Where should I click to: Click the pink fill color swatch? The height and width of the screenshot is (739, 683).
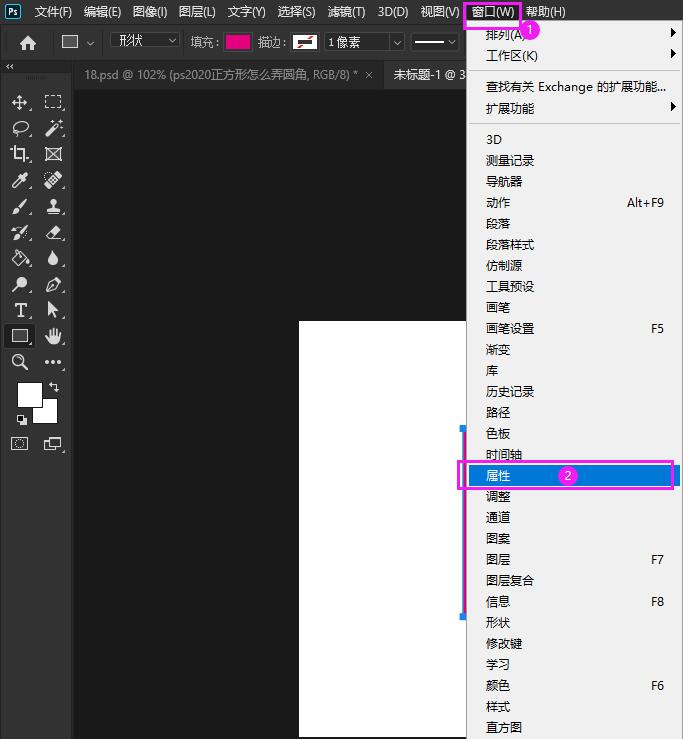[238, 42]
